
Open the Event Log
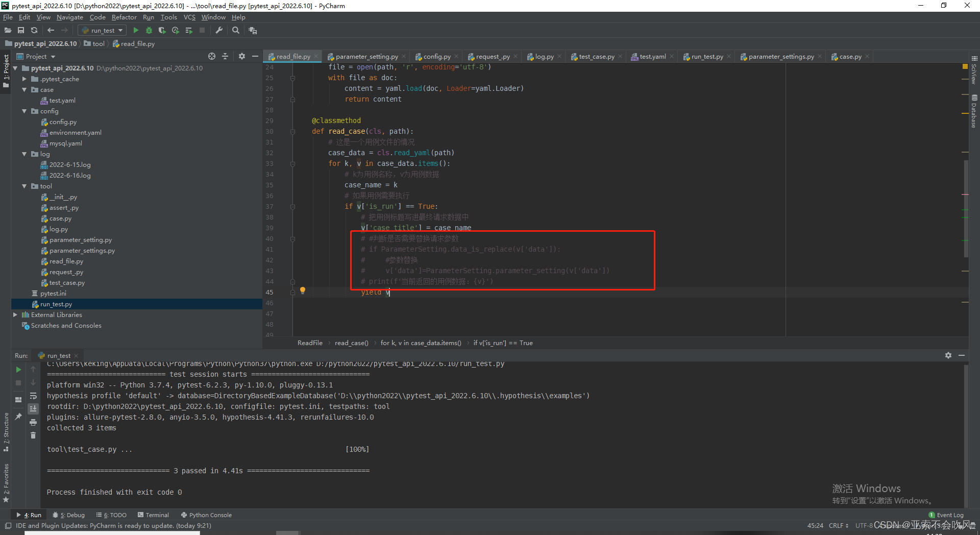click(946, 515)
